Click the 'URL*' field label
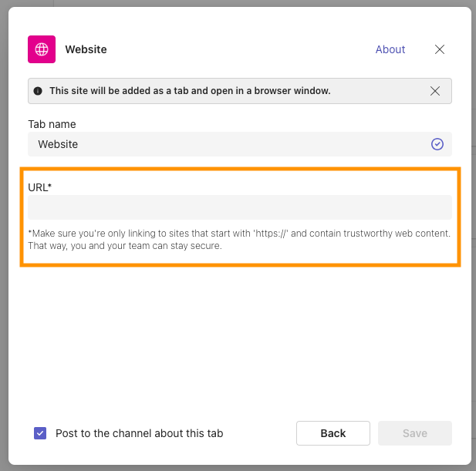 click(x=39, y=187)
